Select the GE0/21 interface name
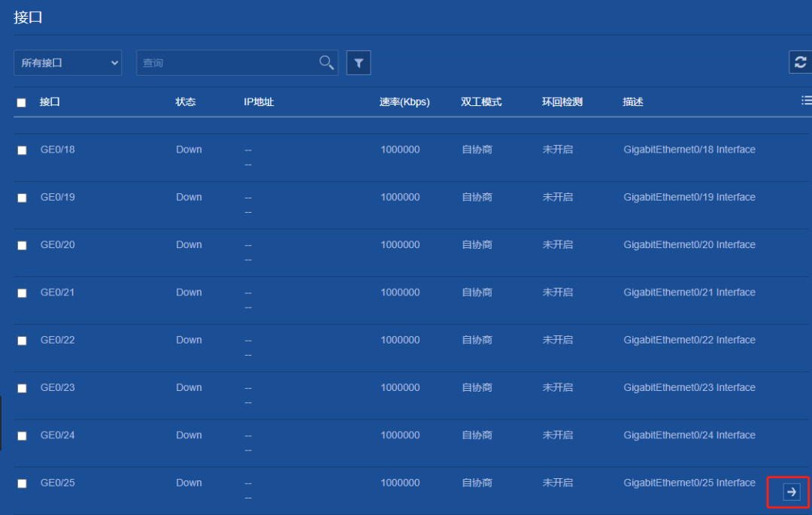812x515 pixels. [x=57, y=292]
